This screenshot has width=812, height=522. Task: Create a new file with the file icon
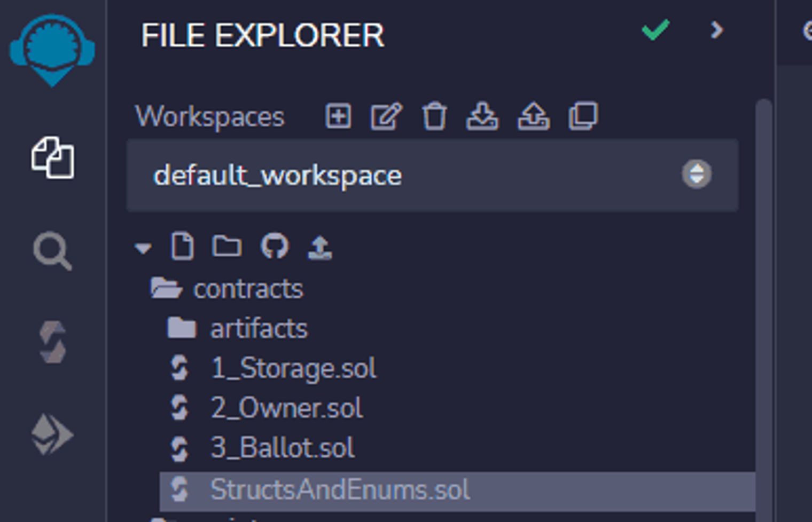click(x=182, y=247)
